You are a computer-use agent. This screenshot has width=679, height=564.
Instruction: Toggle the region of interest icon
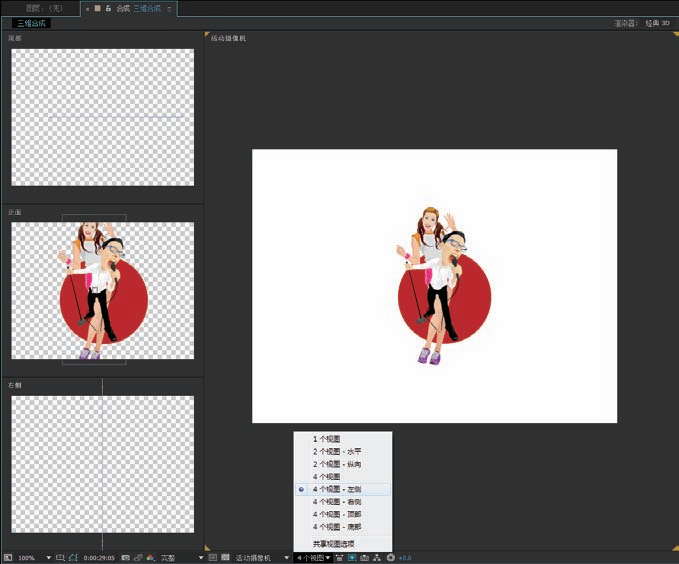(213, 558)
